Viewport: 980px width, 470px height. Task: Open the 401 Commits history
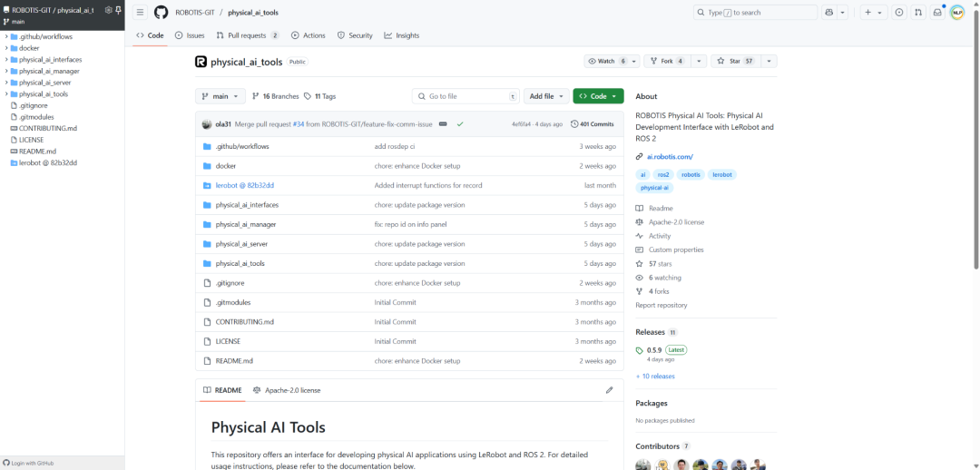coord(593,124)
